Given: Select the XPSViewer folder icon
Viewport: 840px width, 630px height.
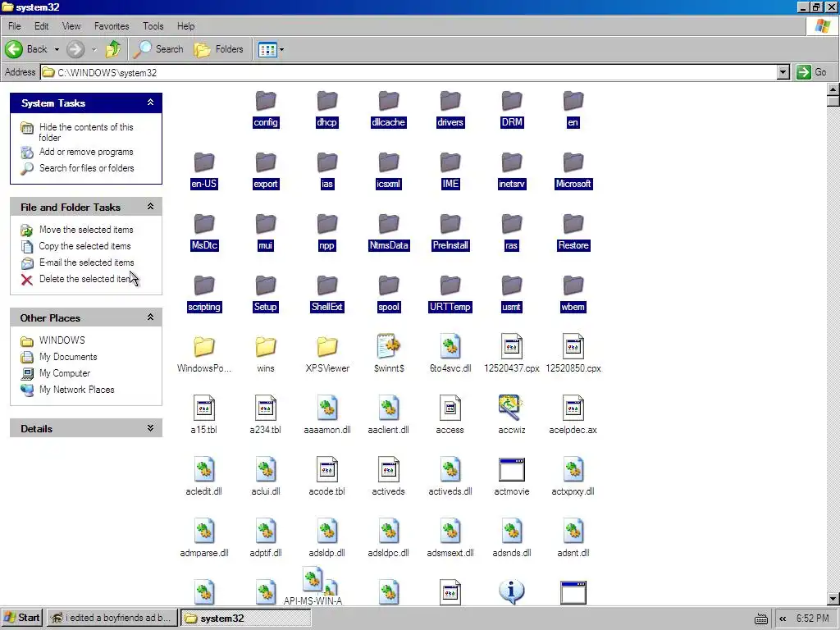Looking at the screenshot, I should (x=327, y=347).
